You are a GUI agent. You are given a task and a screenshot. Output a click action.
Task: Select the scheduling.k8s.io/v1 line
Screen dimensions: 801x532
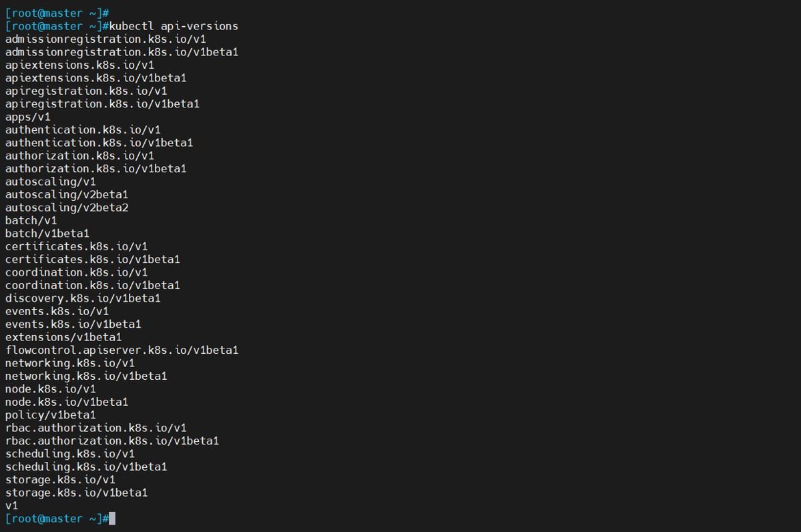70,454
